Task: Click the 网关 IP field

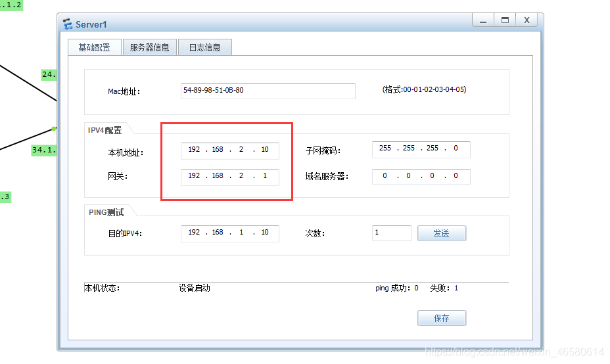Action: click(x=230, y=177)
